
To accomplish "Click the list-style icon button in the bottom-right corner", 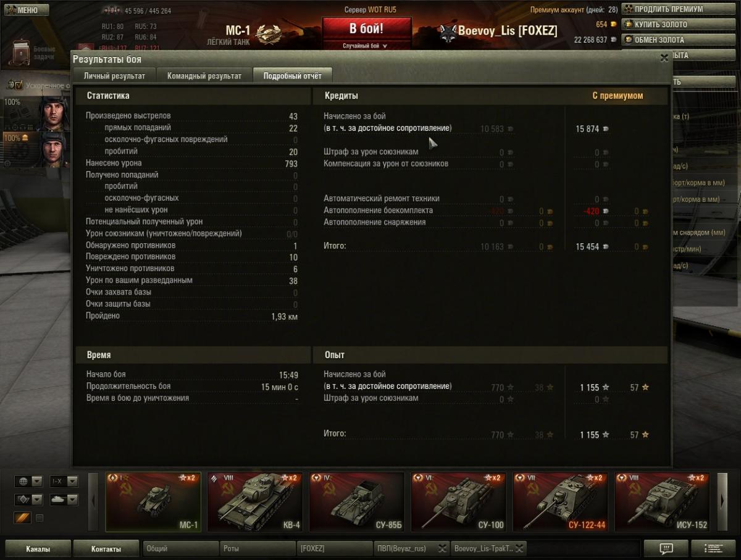I will click(x=713, y=548).
